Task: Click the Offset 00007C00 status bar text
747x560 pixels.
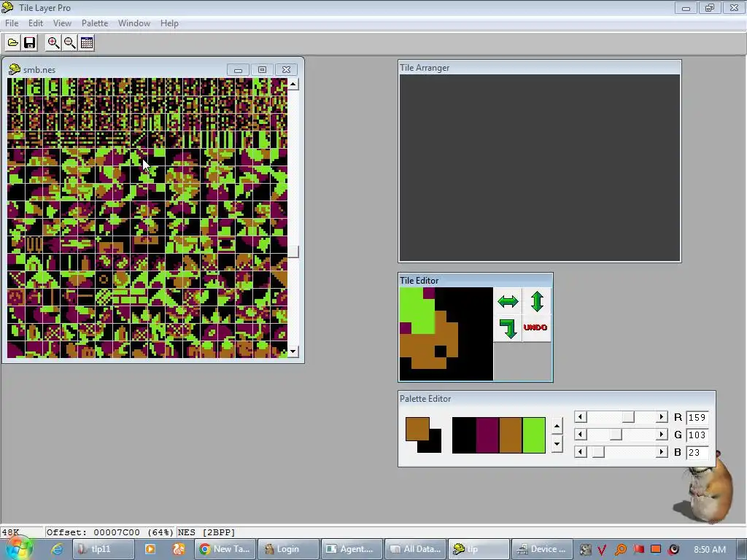Action: [109, 532]
